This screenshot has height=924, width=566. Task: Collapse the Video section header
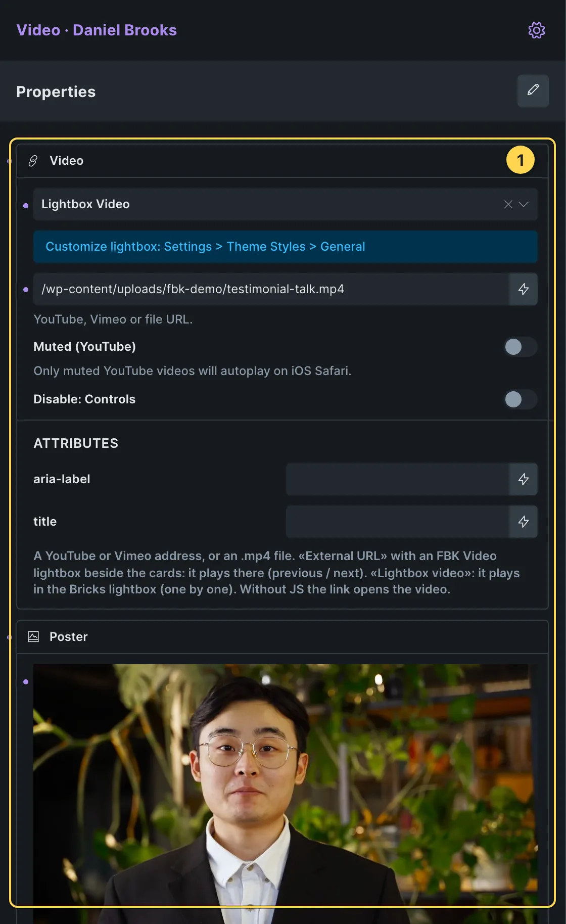[x=282, y=161]
